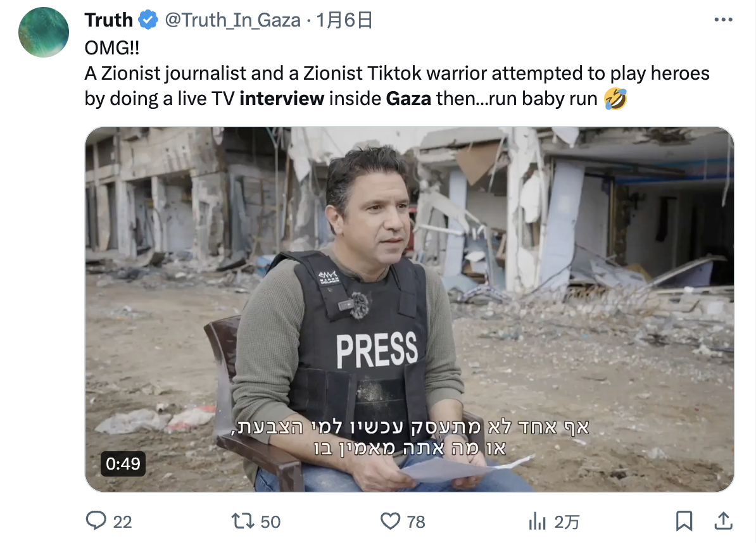Viewport: 756px width, 543px height.
Task: Click the repost count 50
Action: click(x=270, y=522)
